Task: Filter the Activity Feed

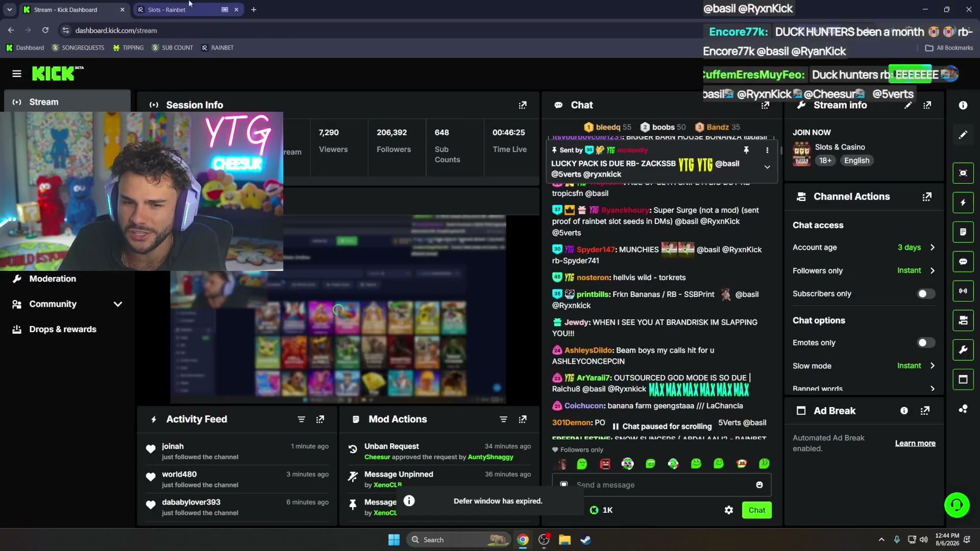Action: 301,419
